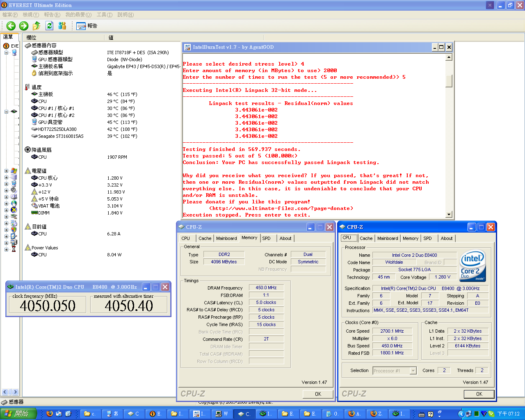Click OK in the left CPU-Z Memory window

(x=318, y=394)
